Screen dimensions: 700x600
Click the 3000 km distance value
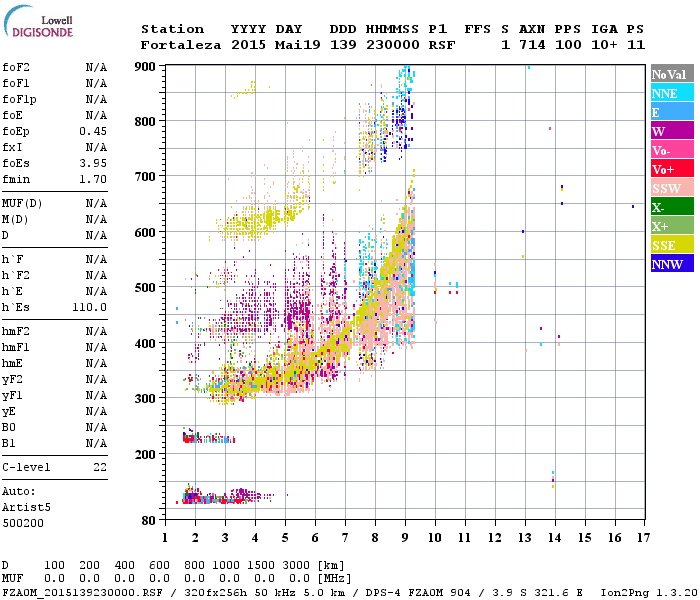[x=296, y=565]
